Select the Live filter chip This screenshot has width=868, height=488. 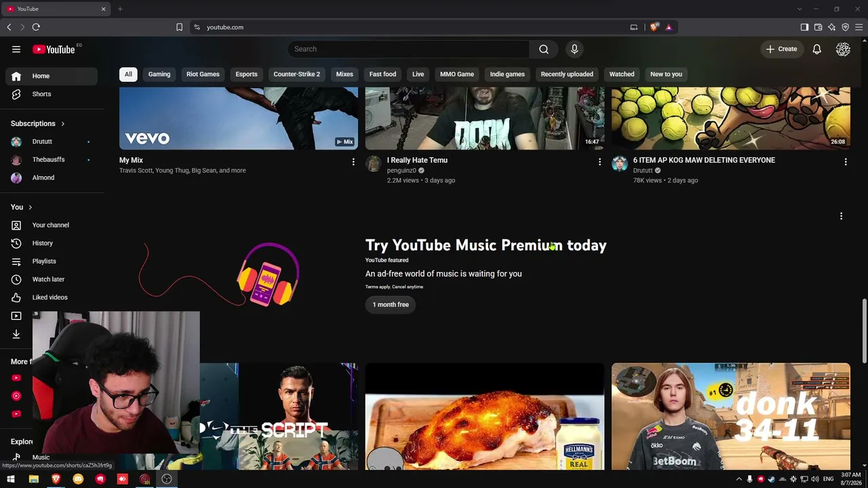coord(418,74)
